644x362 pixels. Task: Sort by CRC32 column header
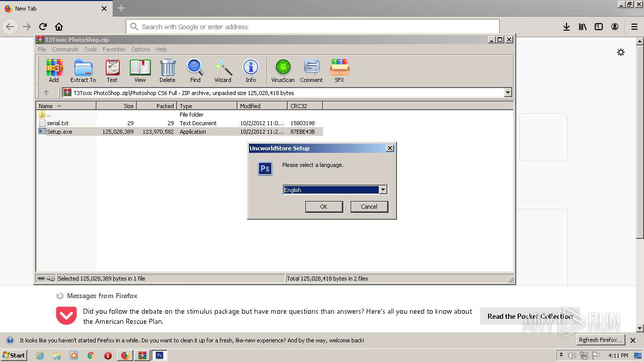click(305, 106)
